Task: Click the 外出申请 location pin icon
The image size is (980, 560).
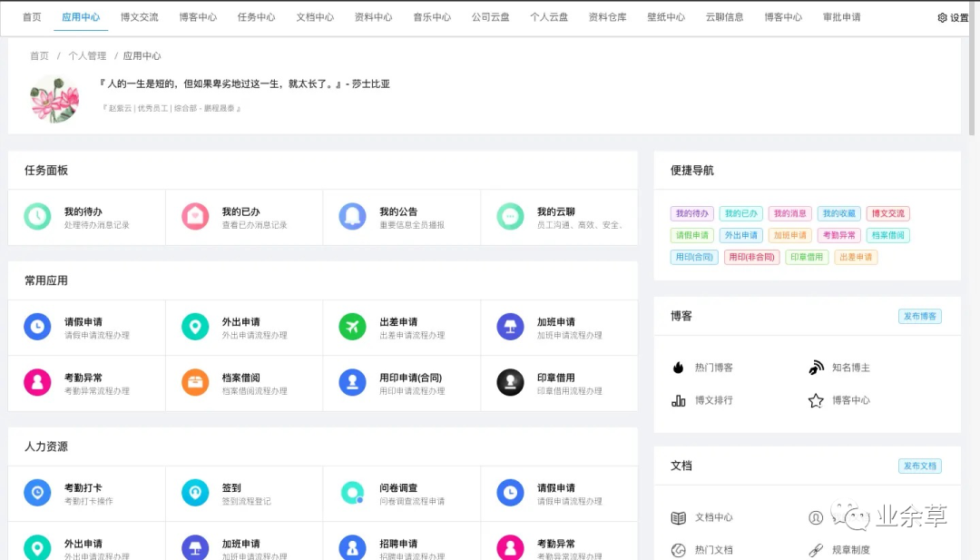Action: 195,328
